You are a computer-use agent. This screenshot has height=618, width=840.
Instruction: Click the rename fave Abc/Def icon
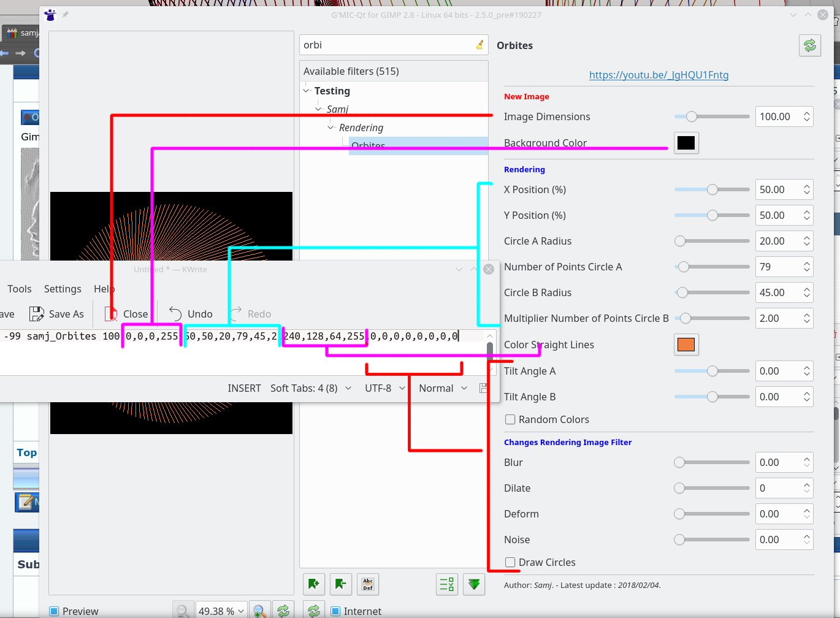(x=368, y=584)
